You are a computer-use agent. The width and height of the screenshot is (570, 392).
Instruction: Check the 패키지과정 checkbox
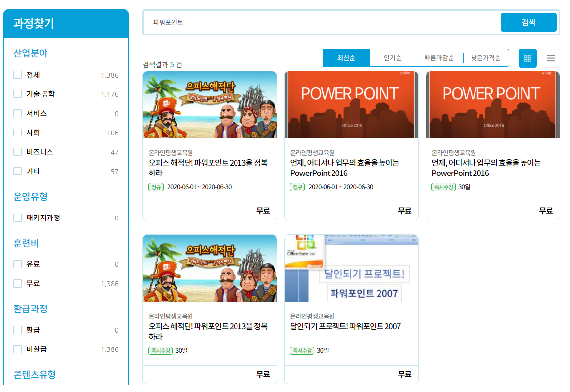pyautogui.click(x=17, y=218)
